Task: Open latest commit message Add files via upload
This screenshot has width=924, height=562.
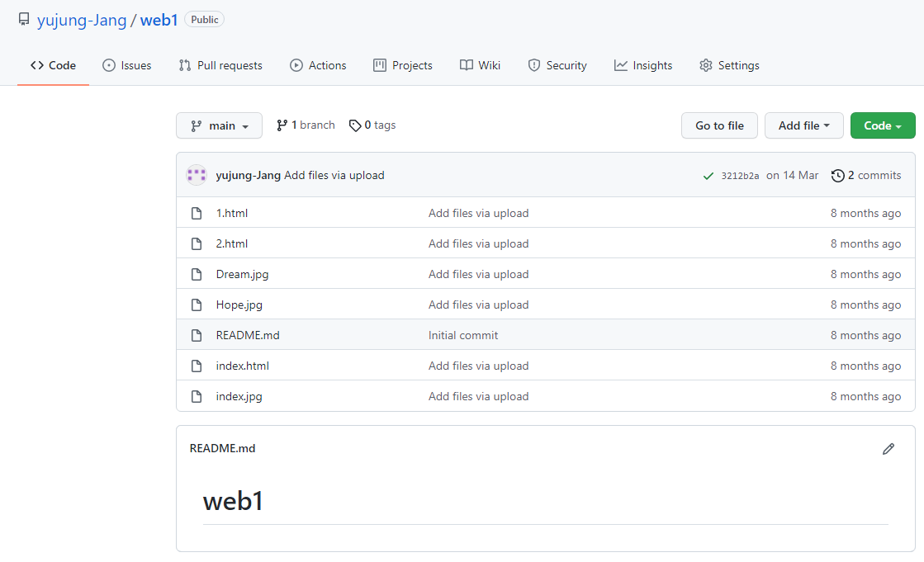Action: (334, 176)
